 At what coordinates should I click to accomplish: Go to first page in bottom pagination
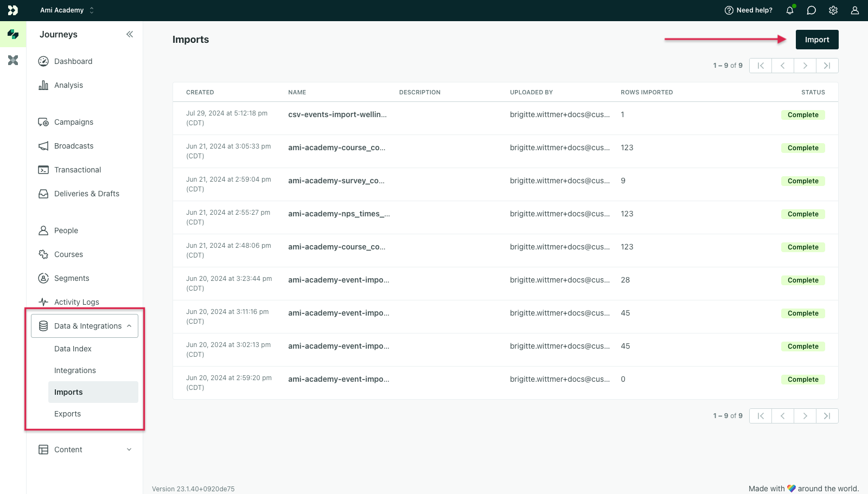tap(761, 416)
